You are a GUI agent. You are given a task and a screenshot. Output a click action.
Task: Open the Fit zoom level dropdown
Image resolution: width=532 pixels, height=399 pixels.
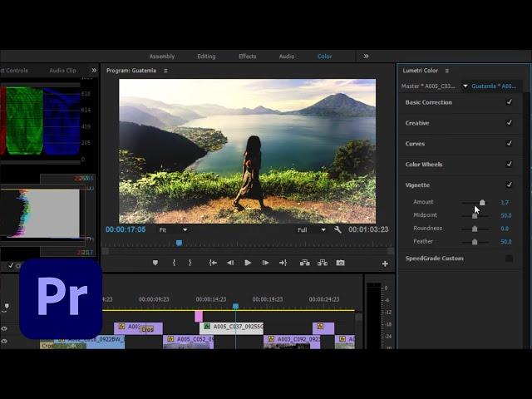173,230
